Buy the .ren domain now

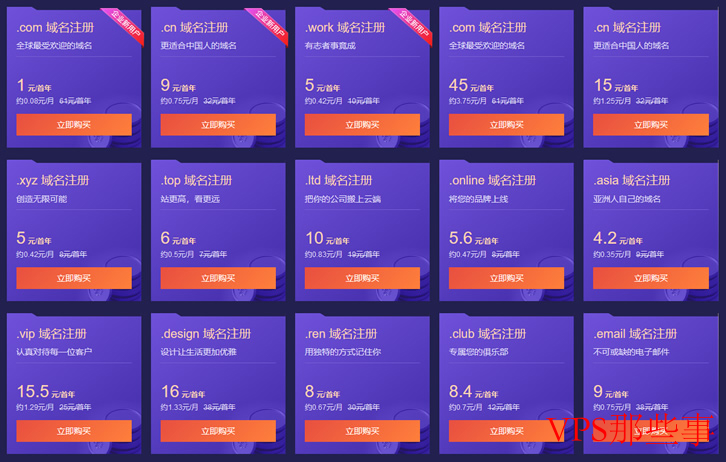(362, 431)
